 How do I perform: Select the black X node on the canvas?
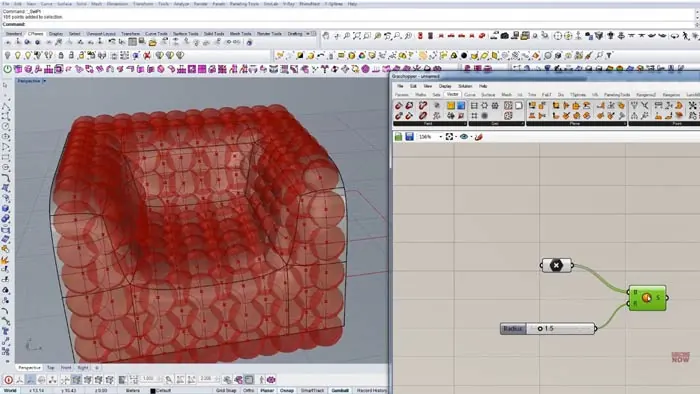[556, 265]
